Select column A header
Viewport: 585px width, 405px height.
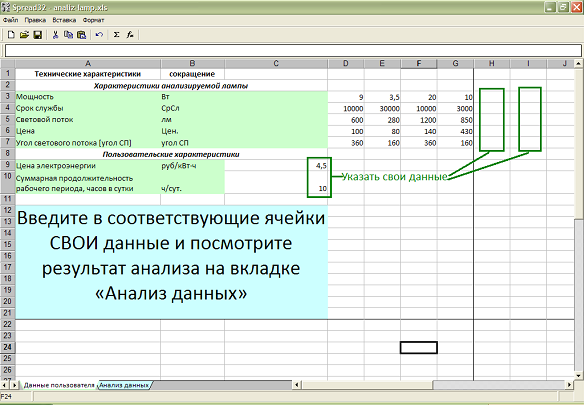tap(88, 64)
